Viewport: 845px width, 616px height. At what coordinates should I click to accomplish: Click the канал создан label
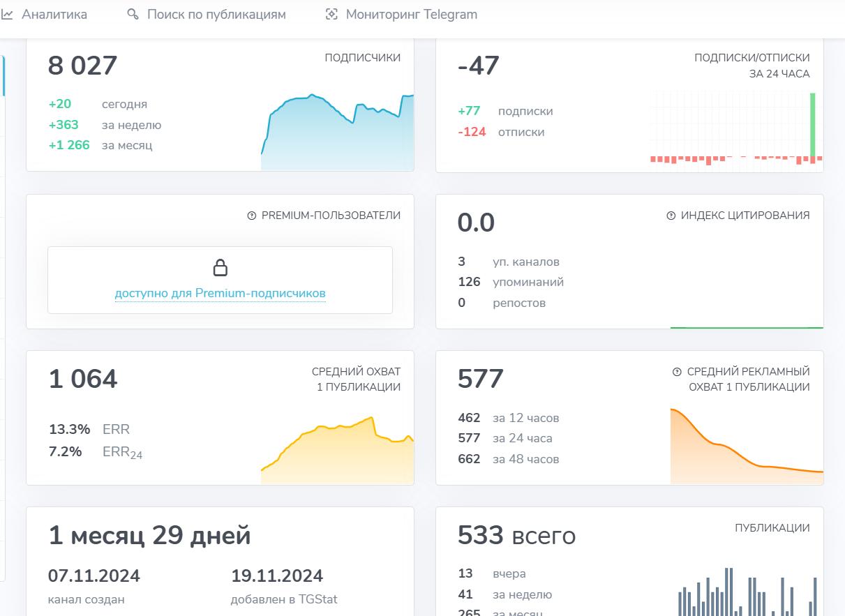(x=87, y=599)
